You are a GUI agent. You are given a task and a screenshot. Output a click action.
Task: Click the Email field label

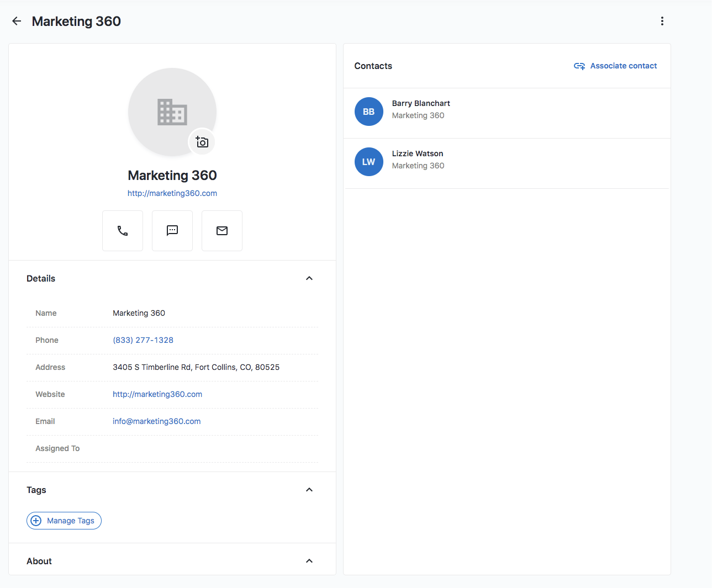click(x=45, y=421)
